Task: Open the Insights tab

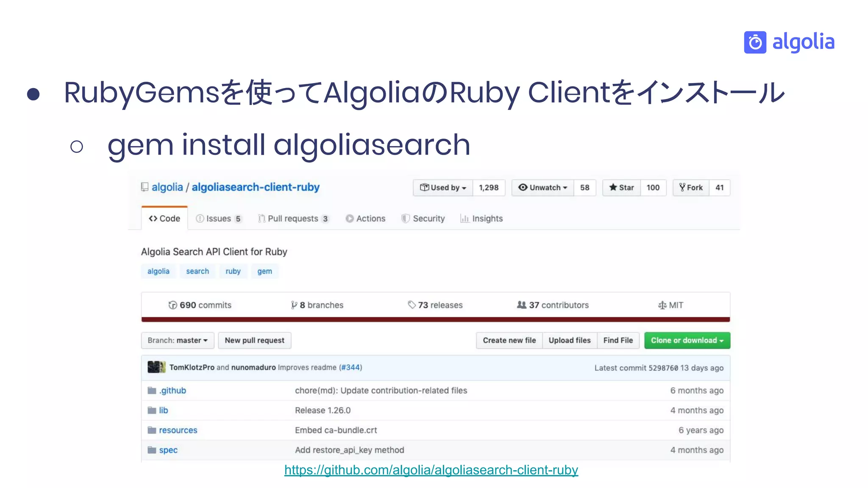Action: point(481,219)
